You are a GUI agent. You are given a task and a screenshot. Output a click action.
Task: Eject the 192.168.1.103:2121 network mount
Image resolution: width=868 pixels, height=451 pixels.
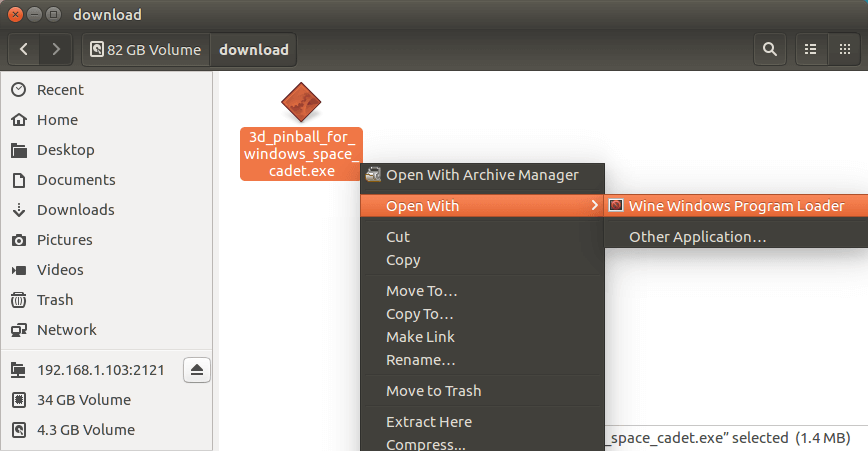pyautogui.click(x=196, y=370)
